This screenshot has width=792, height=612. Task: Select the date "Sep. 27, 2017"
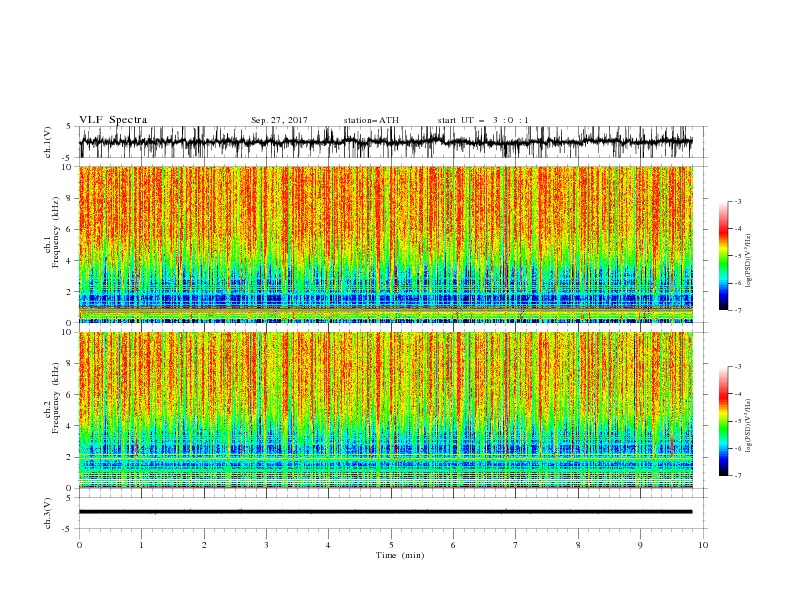point(279,120)
